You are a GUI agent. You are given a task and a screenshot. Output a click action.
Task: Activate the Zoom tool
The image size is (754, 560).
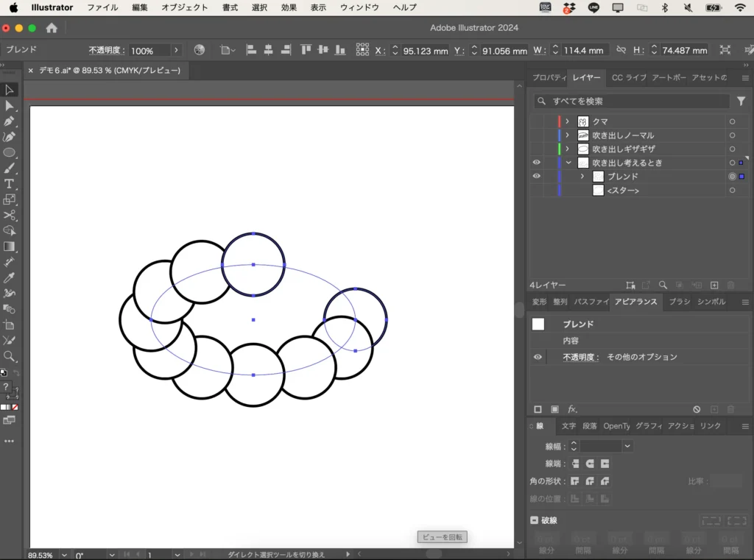coord(10,356)
